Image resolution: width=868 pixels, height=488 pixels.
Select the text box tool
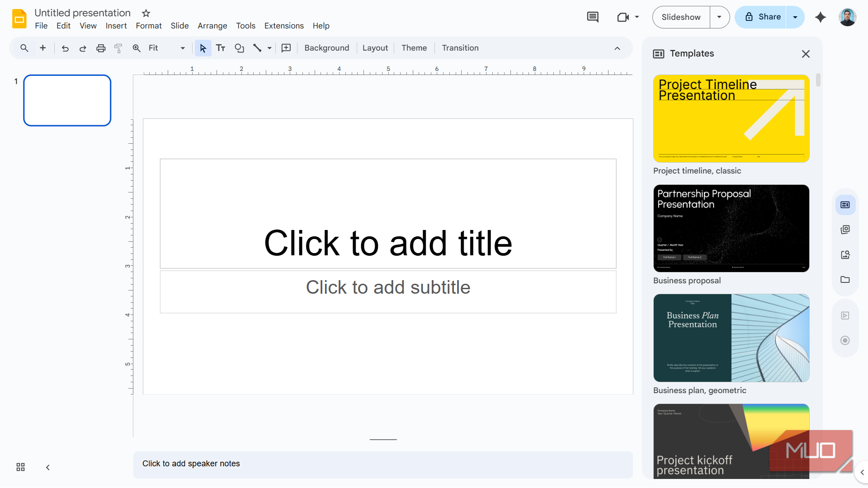(221, 48)
